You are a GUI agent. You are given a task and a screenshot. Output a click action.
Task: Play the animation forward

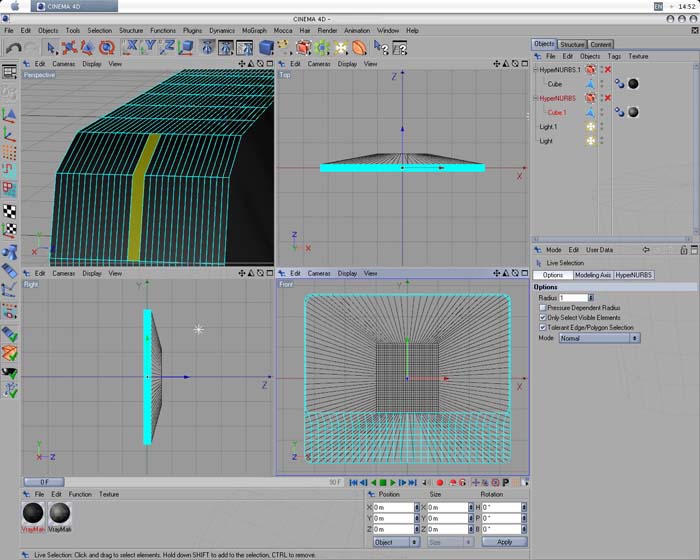point(392,483)
